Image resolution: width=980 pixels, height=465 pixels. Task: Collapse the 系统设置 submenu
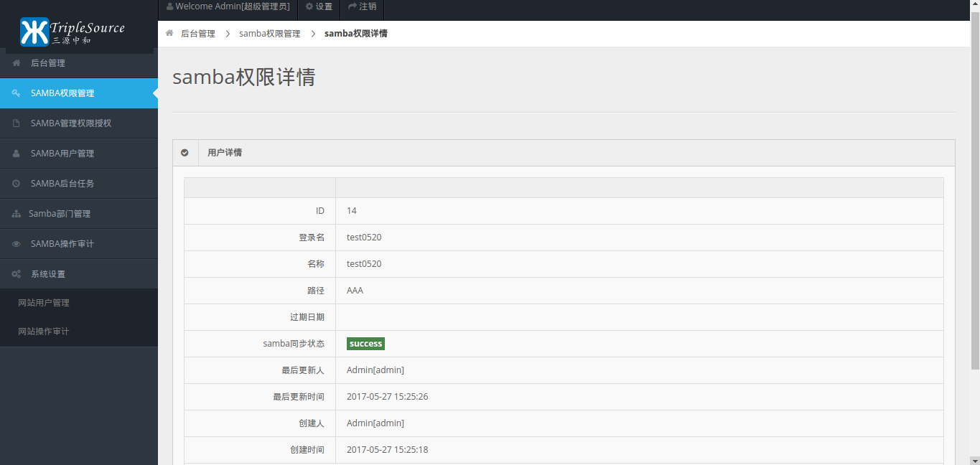pos(79,274)
